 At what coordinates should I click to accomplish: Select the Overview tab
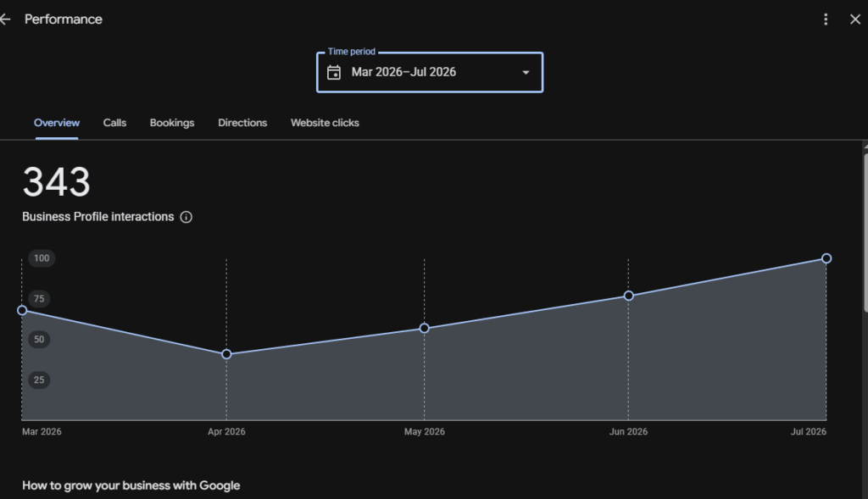(x=57, y=123)
